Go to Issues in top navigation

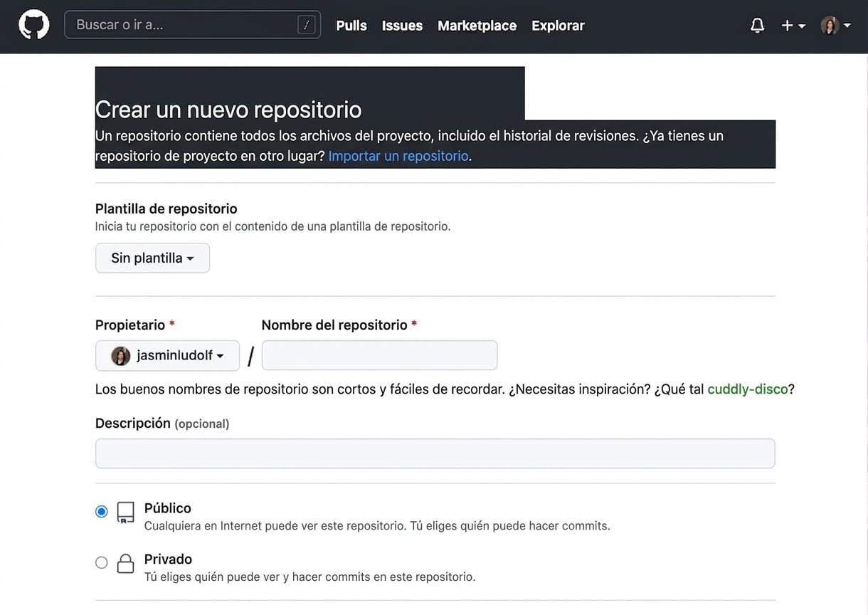pyautogui.click(x=402, y=26)
